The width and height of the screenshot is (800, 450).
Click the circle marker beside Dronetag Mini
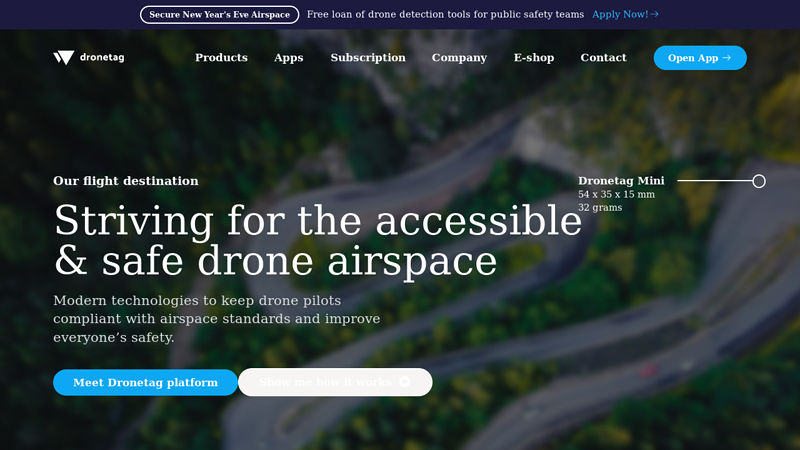[759, 181]
